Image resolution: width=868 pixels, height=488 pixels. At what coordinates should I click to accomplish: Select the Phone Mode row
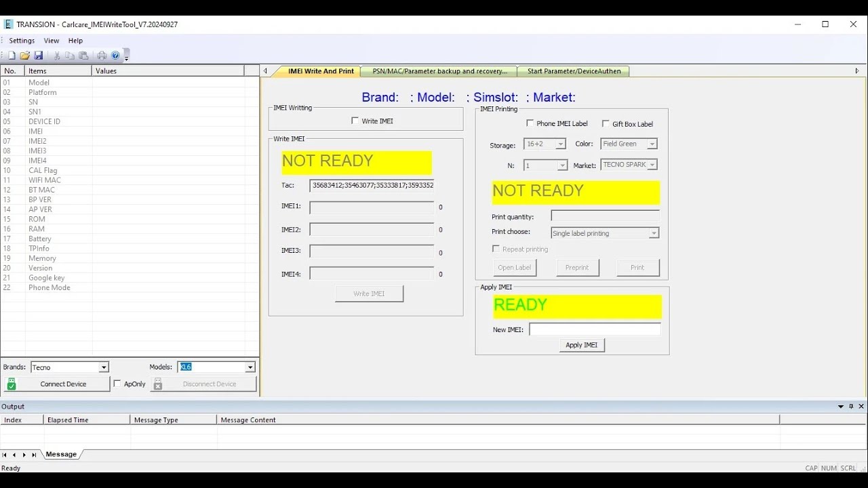point(129,287)
